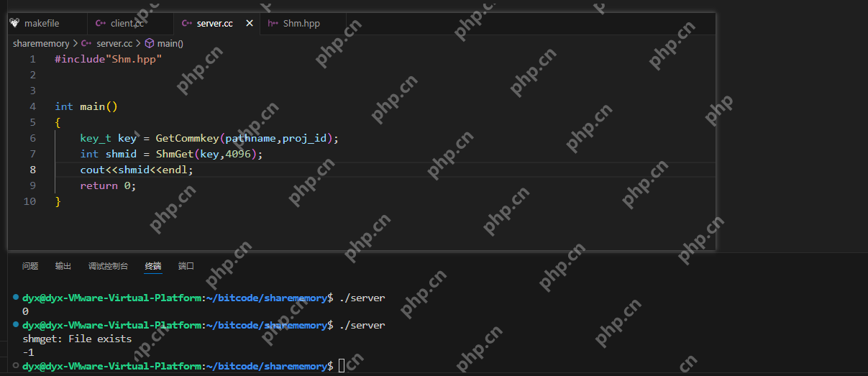The image size is (868, 376).
Task: Click the terminal cursor at the last prompt
Action: click(x=342, y=366)
